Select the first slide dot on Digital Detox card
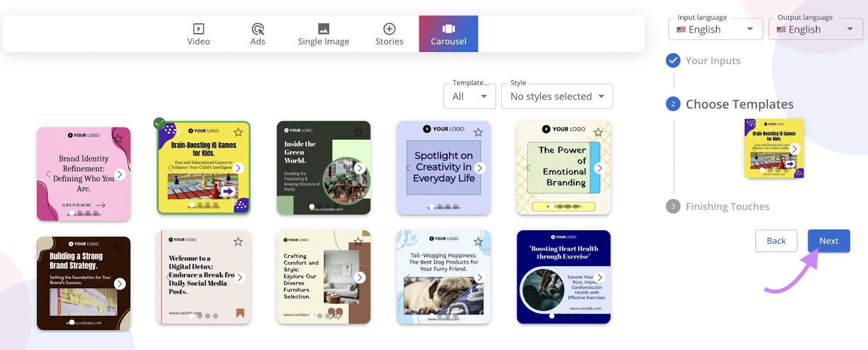Image resolution: width=868 pixels, height=350 pixels. 192,316
